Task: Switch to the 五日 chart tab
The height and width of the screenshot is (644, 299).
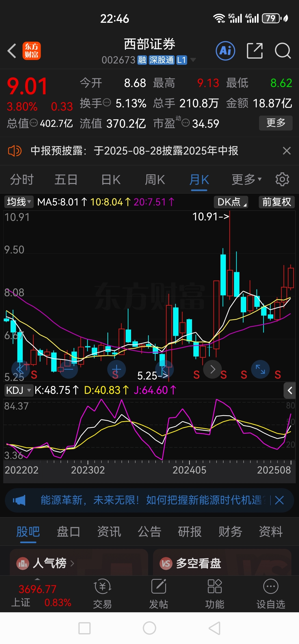Action: 66,179
